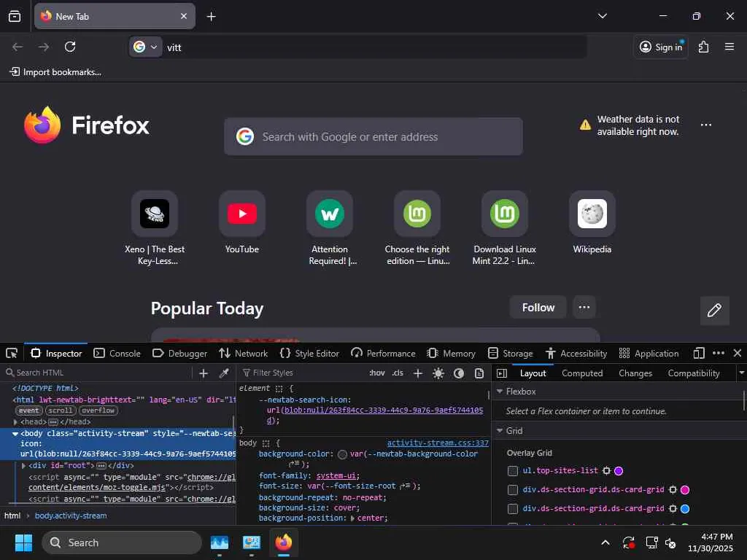
Task: Collapse the Flexbox section
Action: coord(500,392)
